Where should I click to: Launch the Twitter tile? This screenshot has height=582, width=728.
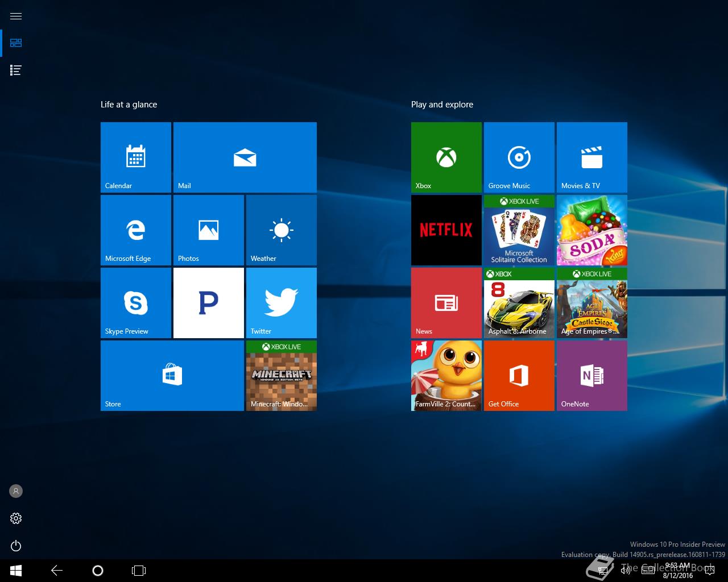282,303
